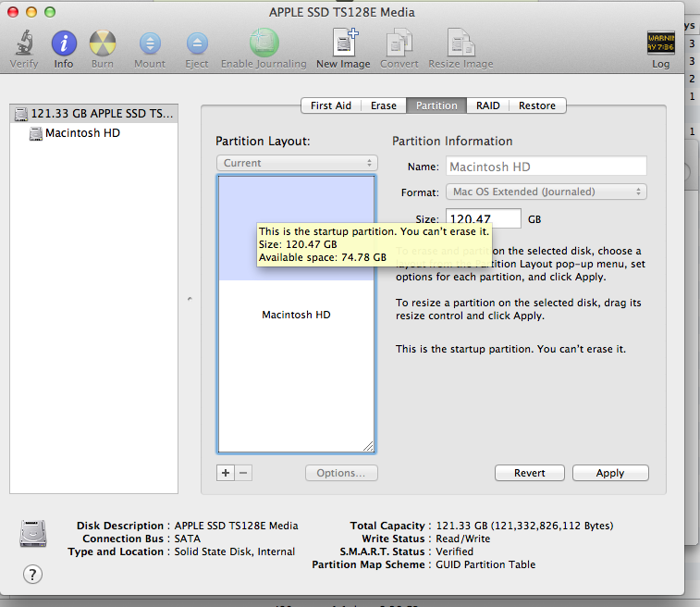Click the red close window button

tap(13, 12)
